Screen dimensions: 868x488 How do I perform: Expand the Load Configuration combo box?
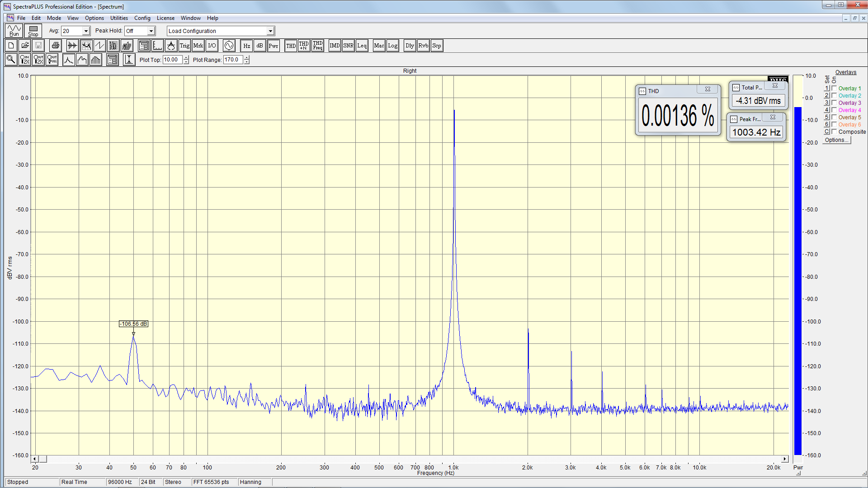(x=270, y=31)
